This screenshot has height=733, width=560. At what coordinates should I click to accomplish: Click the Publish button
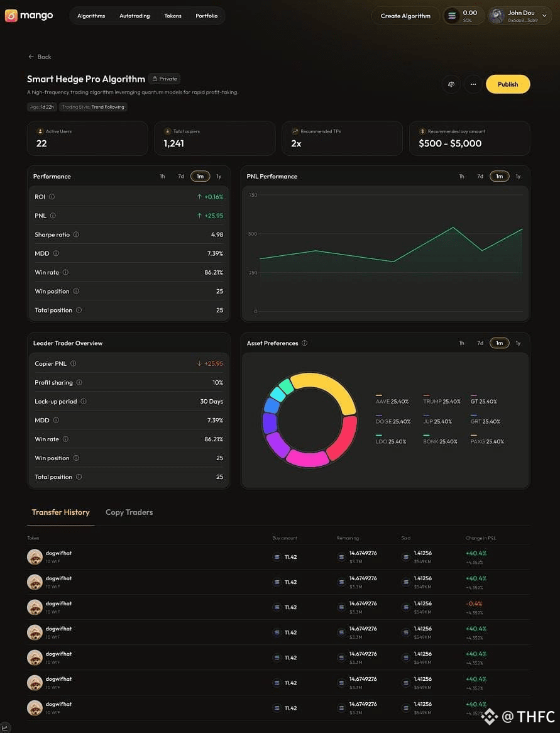[508, 84]
